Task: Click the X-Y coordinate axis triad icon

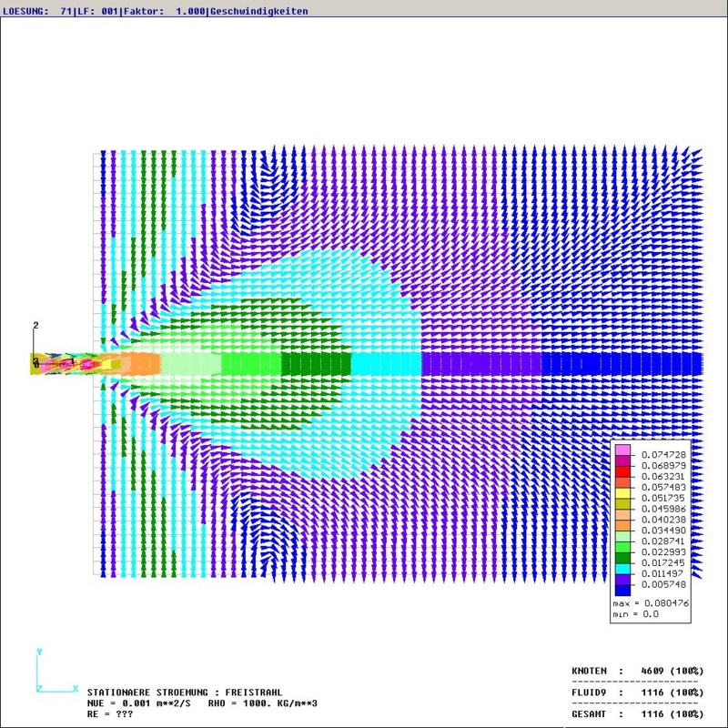Action: click(x=56, y=671)
